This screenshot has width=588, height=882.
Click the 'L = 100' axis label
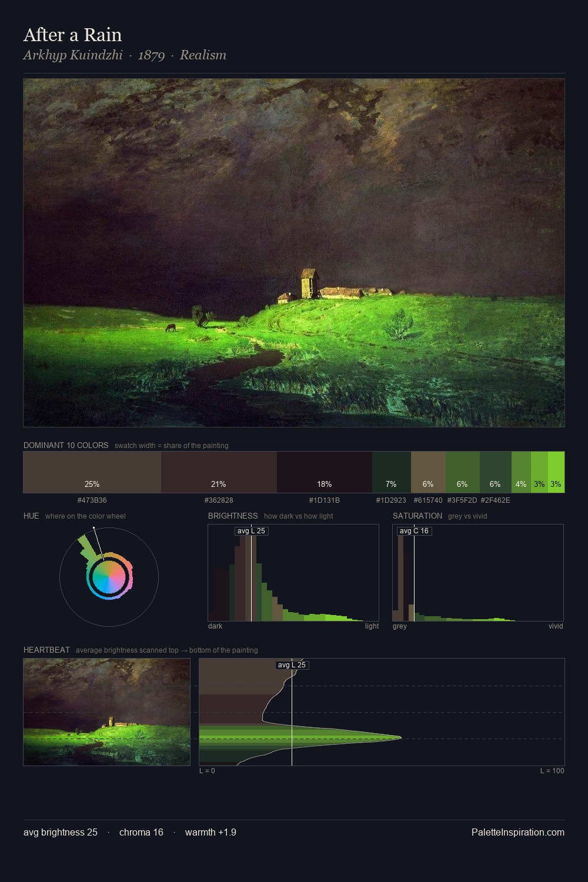click(x=552, y=771)
